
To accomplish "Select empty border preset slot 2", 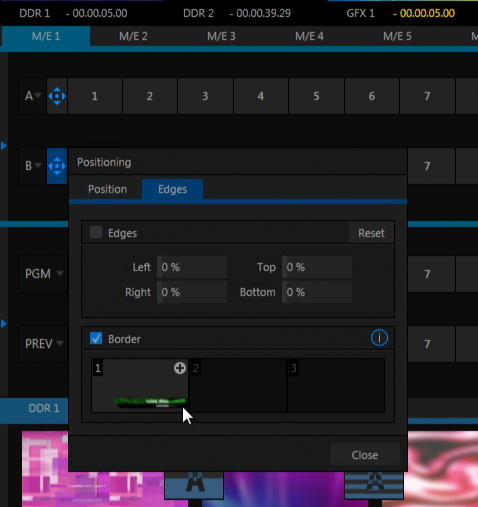I will (x=238, y=386).
